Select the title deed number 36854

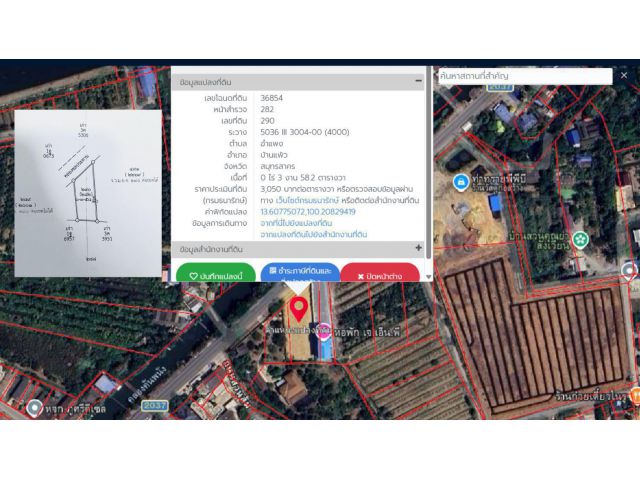tap(271, 98)
